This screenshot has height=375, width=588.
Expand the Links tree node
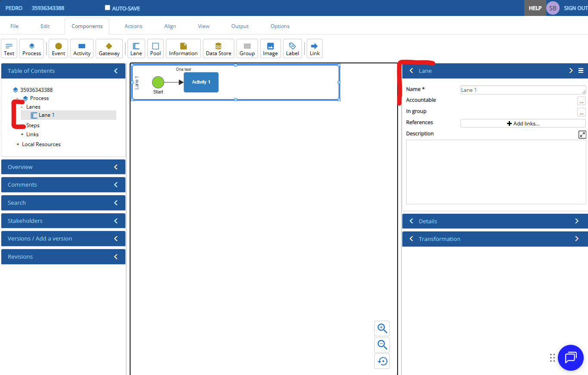pos(22,134)
